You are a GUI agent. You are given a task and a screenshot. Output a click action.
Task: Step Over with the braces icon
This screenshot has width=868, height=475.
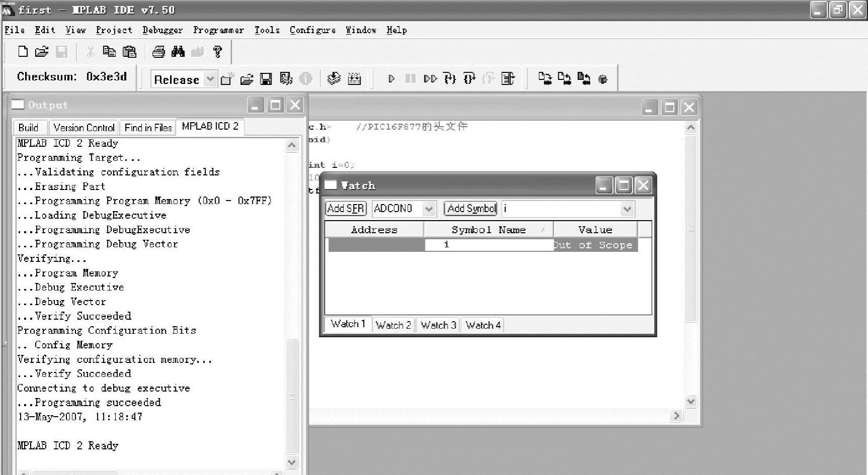click(x=469, y=79)
